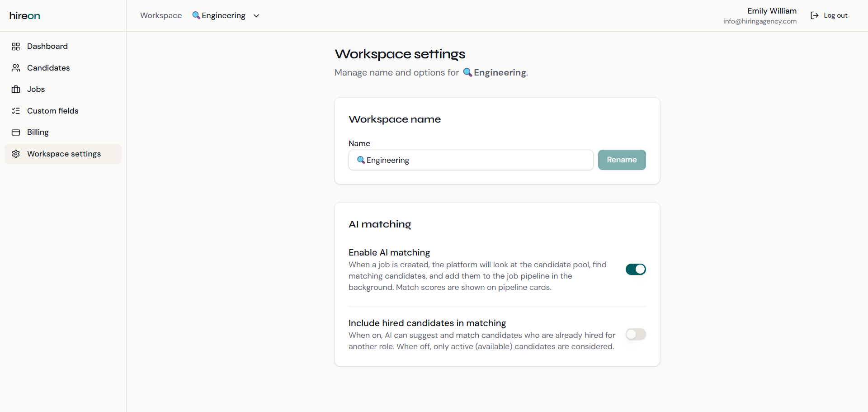Click the Billing credit card icon
868x412 pixels.
16,133
